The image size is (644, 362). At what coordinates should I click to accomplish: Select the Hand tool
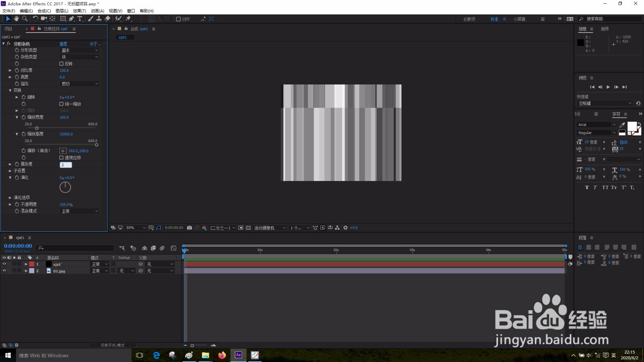pos(17,19)
